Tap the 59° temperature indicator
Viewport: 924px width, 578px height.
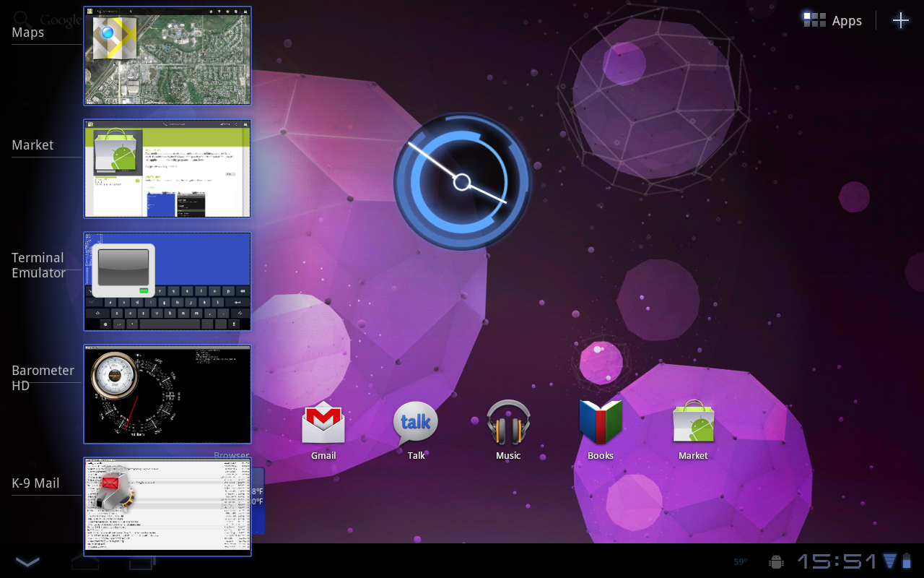coord(741,561)
